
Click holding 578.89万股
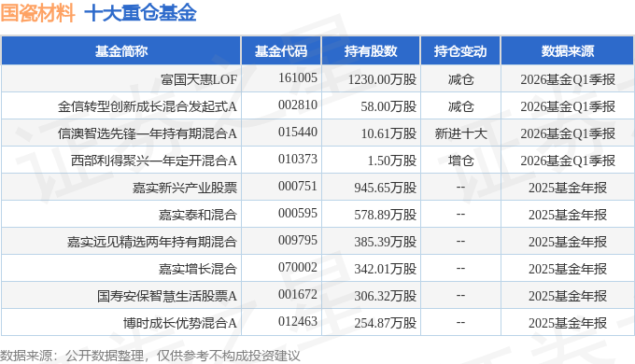pos(386,215)
